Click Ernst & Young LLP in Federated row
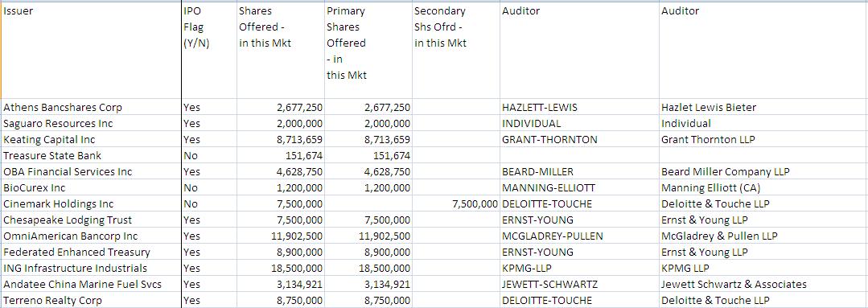Screen dimensions: 868x308 (x=763, y=252)
